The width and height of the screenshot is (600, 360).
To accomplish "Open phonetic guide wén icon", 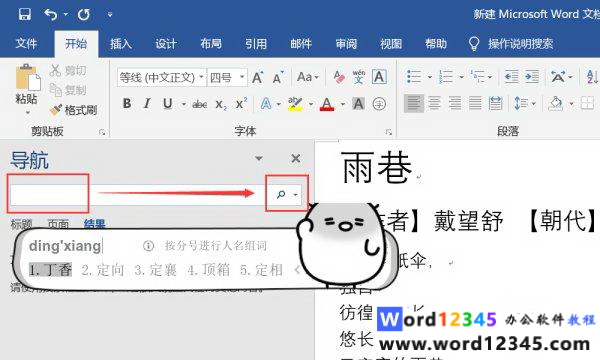I will [359, 77].
